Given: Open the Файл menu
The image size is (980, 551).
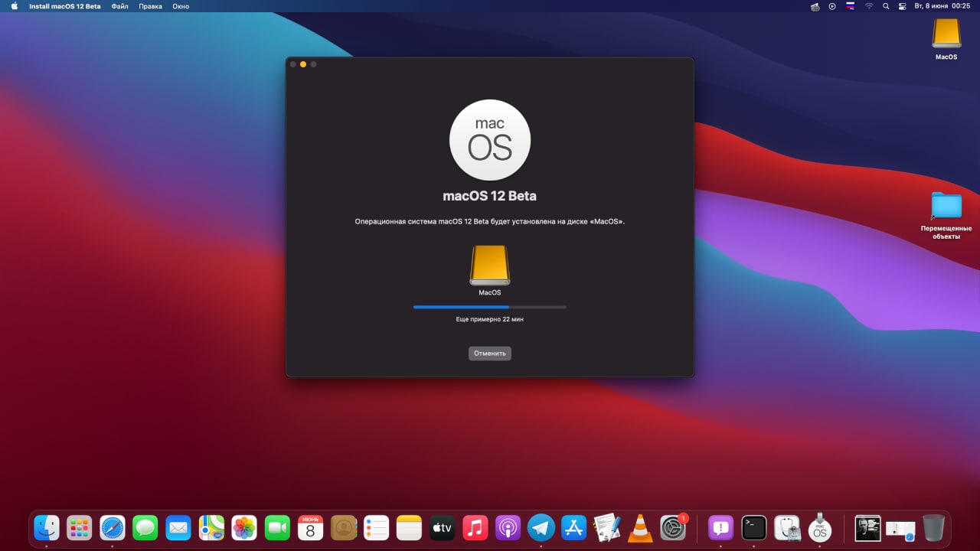Looking at the screenshot, I should coord(119,6).
